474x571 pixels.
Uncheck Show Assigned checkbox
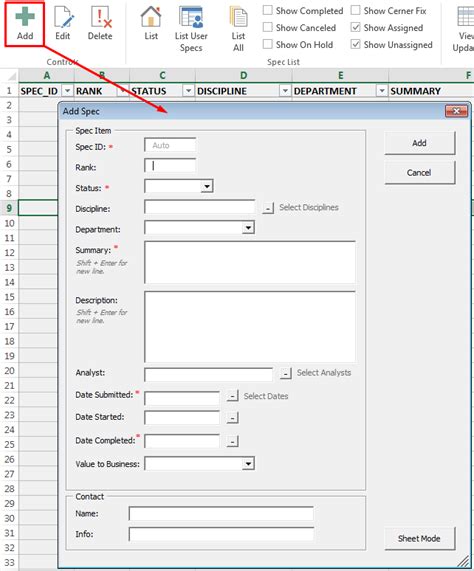click(355, 27)
